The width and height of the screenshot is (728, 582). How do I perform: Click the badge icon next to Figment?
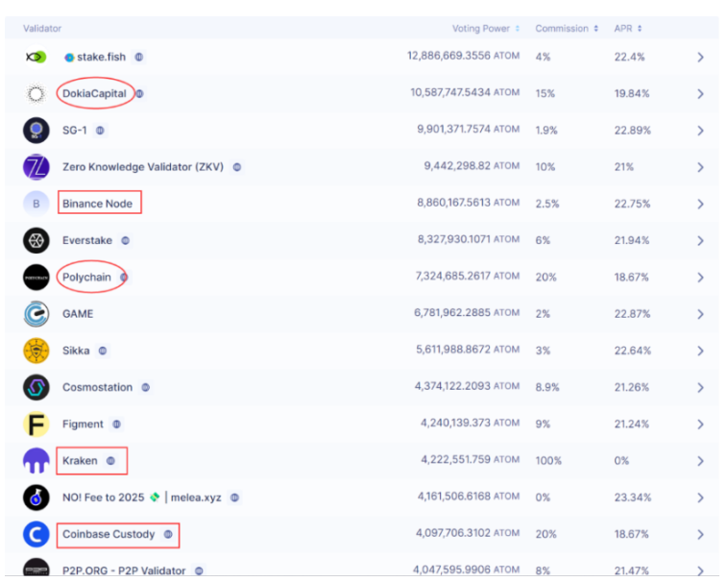click(x=116, y=424)
